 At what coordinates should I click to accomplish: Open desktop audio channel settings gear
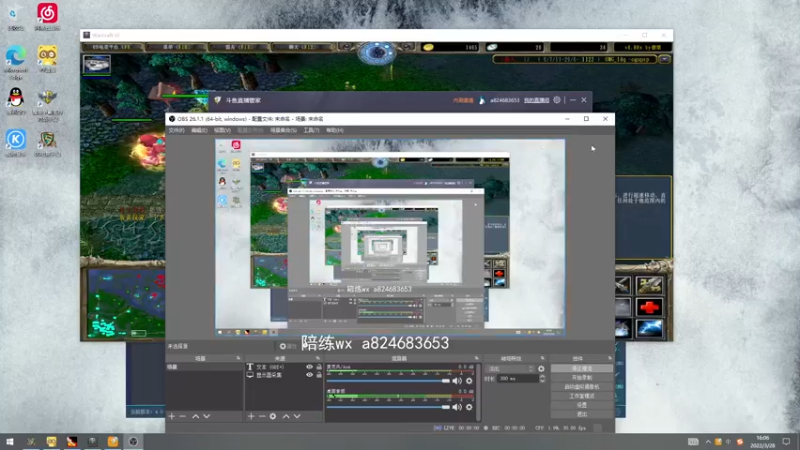(x=469, y=407)
